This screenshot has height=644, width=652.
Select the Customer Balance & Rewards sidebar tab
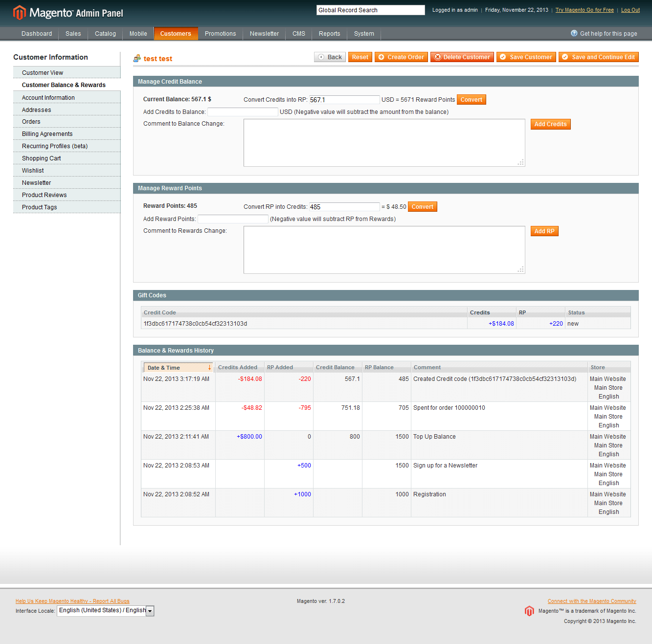pyautogui.click(x=64, y=85)
